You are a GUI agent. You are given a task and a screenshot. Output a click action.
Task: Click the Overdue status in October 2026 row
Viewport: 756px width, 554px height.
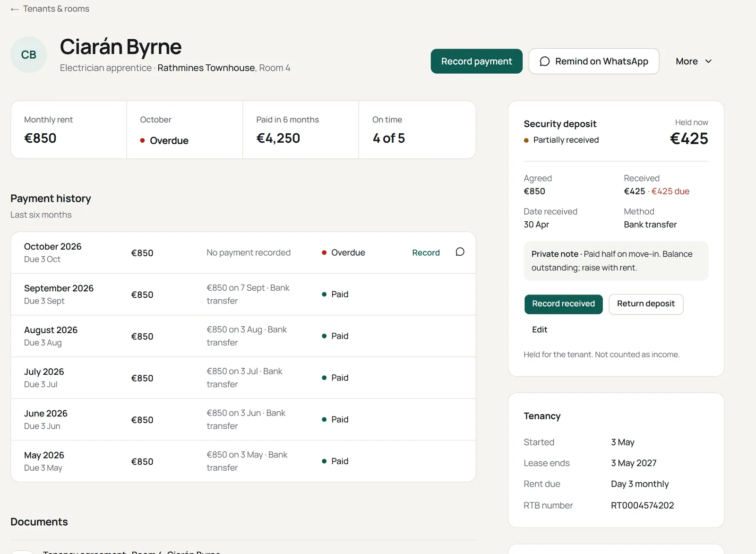coord(344,252)
